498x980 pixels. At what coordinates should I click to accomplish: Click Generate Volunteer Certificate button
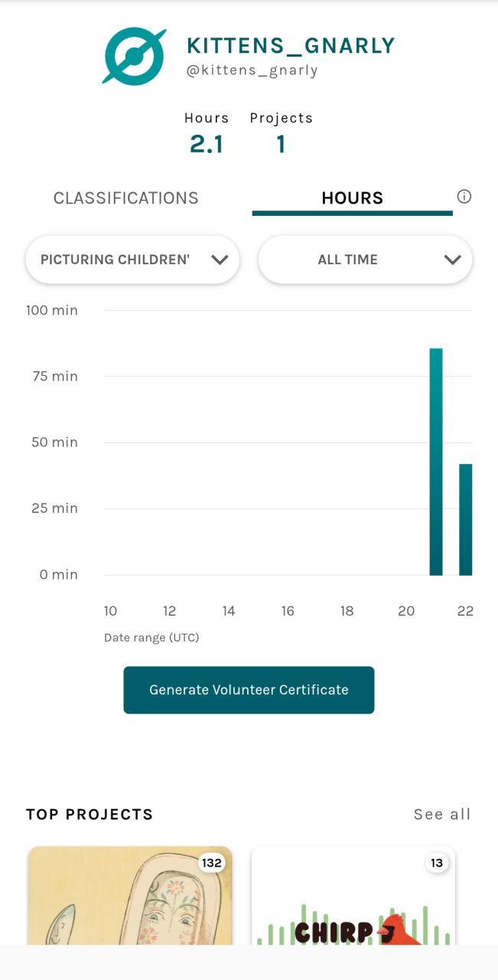[x=249, y=690]
